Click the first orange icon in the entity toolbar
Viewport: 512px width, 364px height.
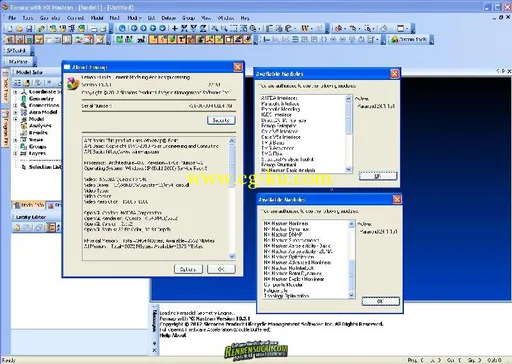pyautogui.click(x=153, y=40)
